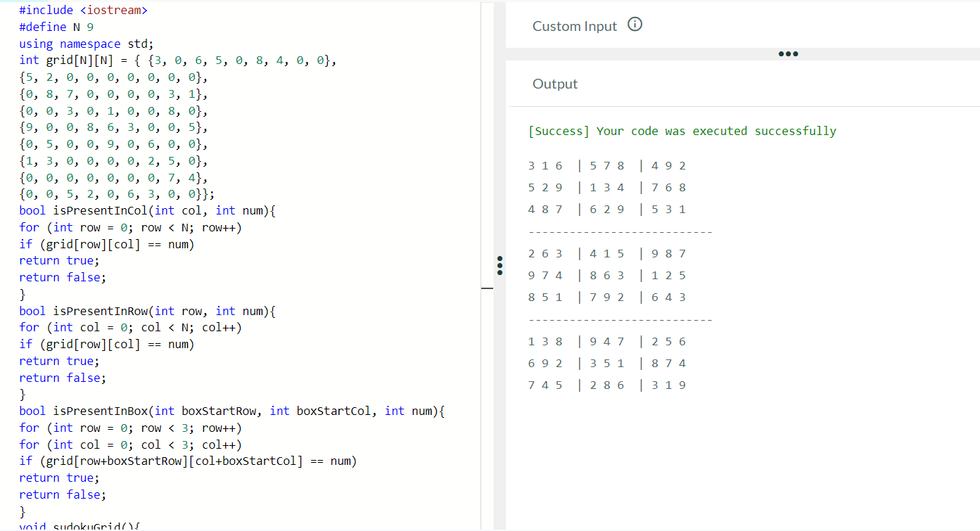Click the row '{0, 8, 7, 0, 0, 0, 0, 3, 1},'

pyautogui.click(x=113, y=94)
